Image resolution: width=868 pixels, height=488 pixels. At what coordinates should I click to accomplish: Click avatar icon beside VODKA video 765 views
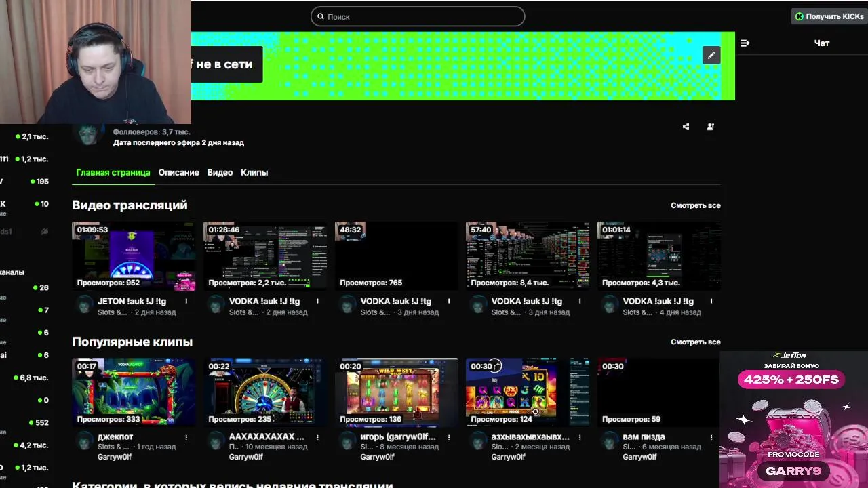coord(347,305)
